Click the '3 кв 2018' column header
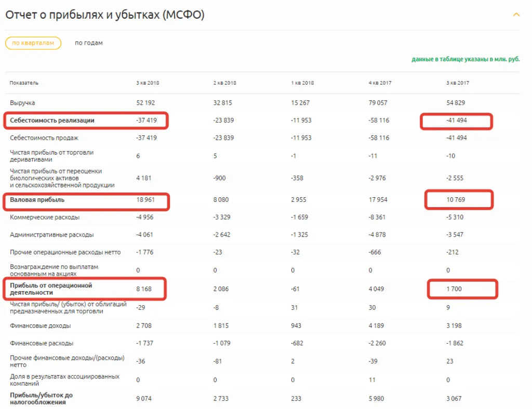The image size is (532, 409). (x=148, y=83)
